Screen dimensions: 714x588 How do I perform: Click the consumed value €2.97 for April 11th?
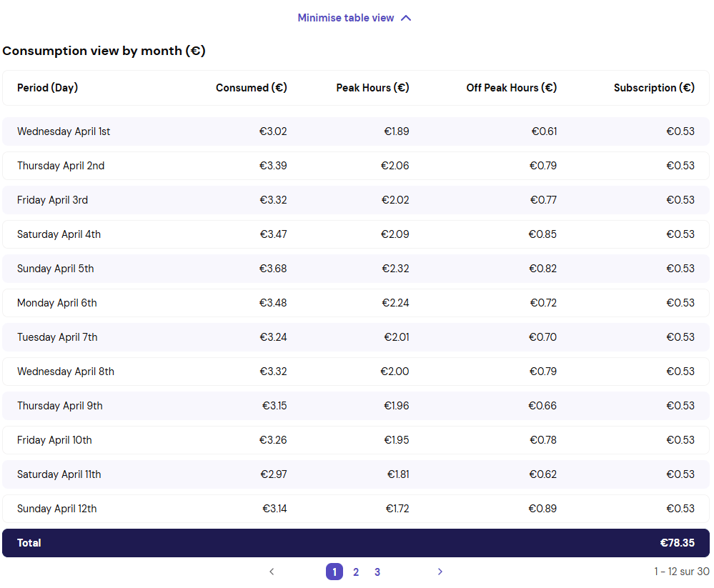tap(274, 474)
